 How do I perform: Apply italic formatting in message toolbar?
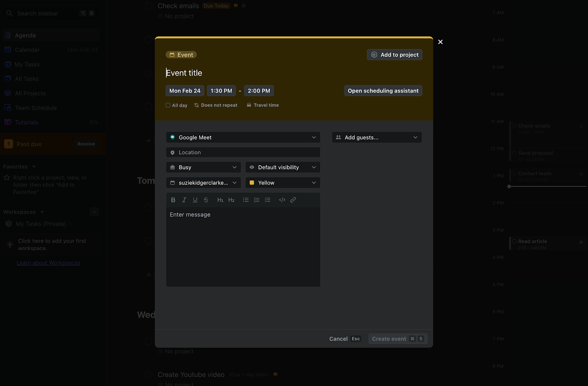coord(184,200)
